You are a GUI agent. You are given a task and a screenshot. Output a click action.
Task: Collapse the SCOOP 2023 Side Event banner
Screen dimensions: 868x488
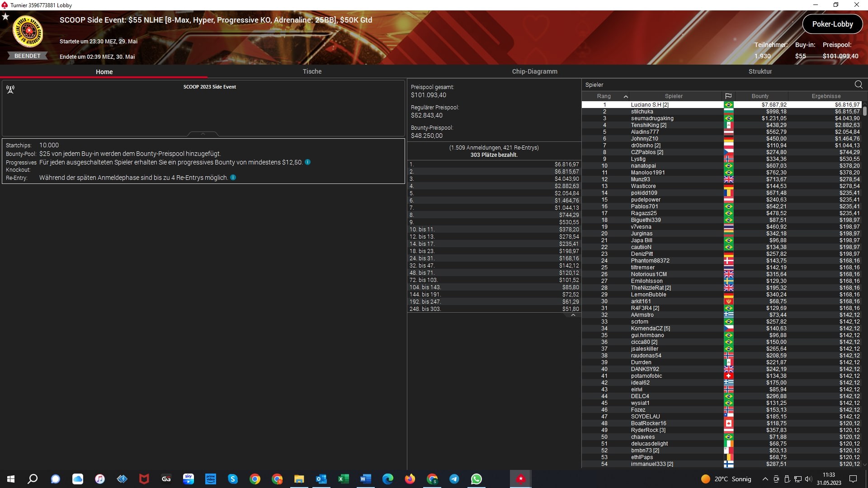pos(203,134)
